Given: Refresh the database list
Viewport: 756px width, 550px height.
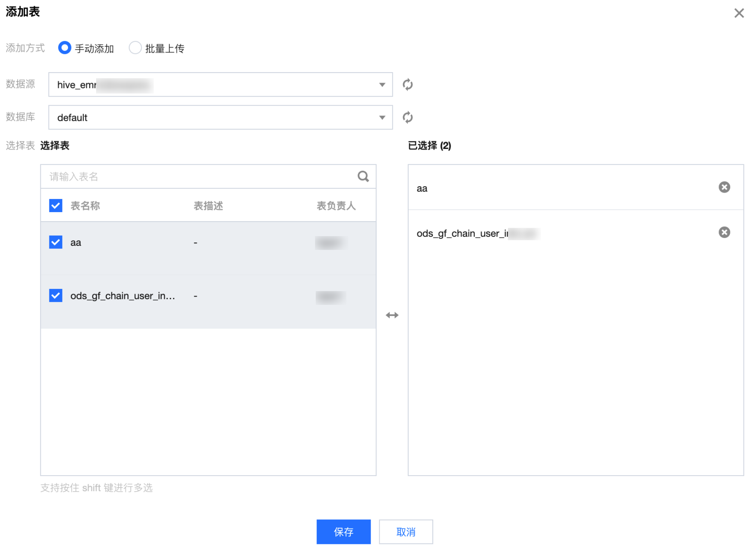Looking at the screenshot, I should coord(407,117).
